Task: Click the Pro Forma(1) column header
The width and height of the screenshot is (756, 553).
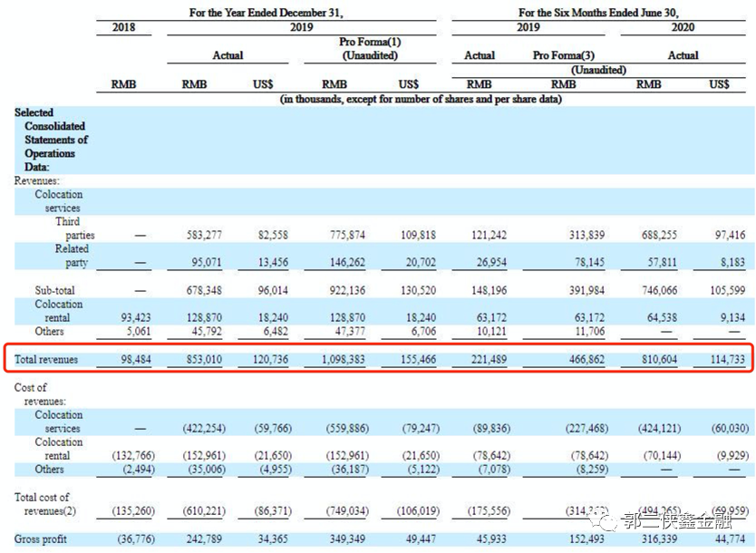Action: pos(370,49)
